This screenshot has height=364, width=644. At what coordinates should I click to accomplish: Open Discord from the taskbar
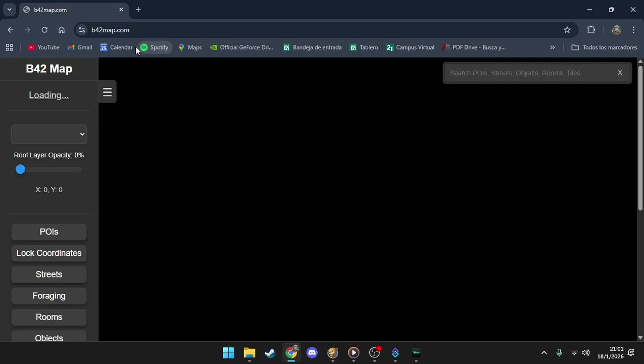(x=312, y=353)
